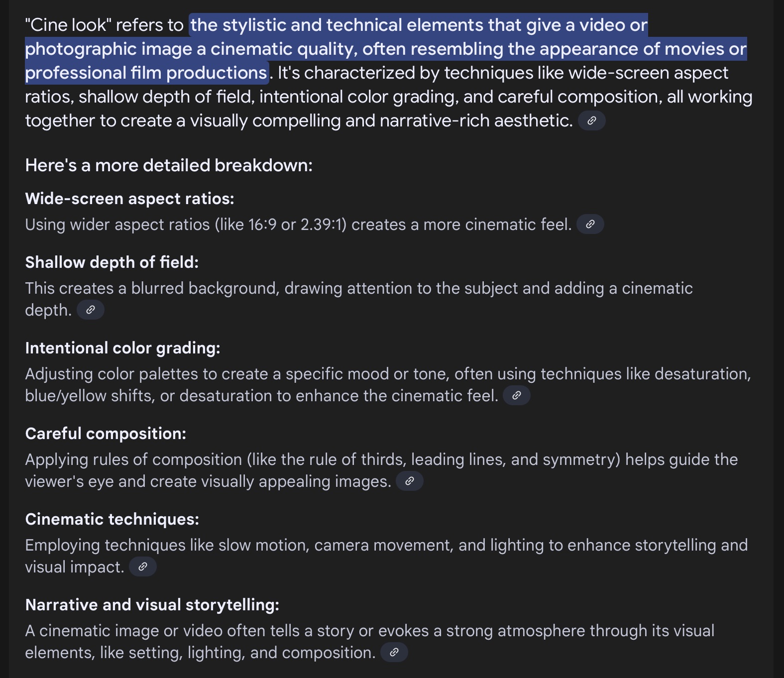Click the "Intentional color grading:" heading

coord(122,348)
